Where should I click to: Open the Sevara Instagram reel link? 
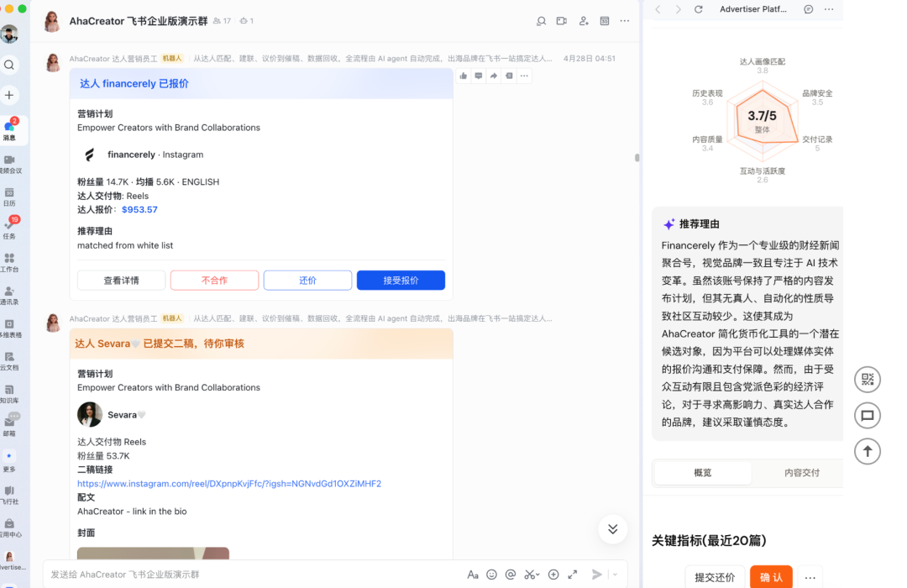point(229,483)
